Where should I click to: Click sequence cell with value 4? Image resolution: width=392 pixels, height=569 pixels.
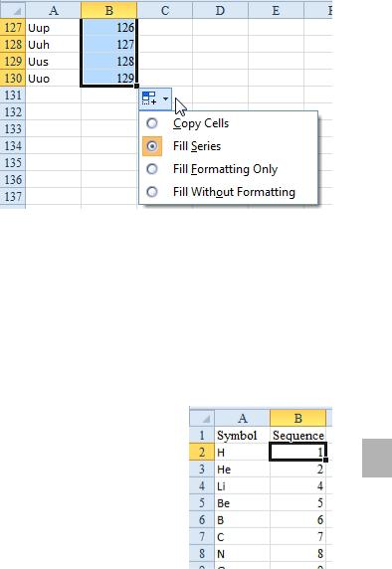(x=298, y=485)
